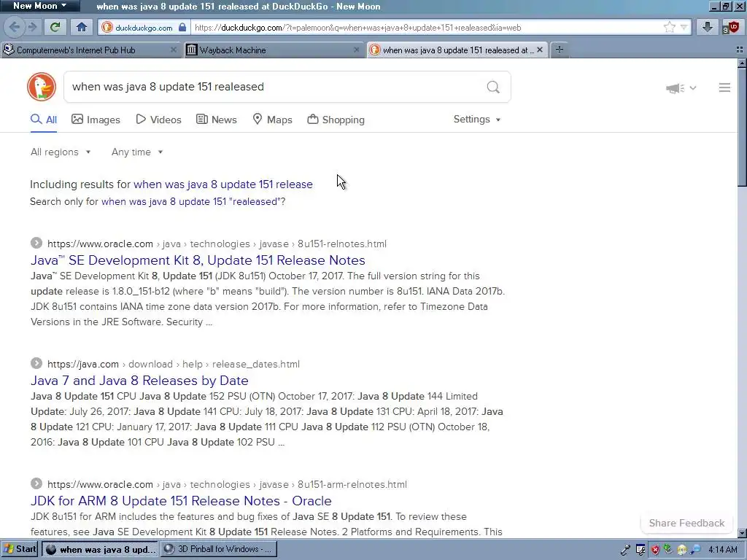
Task: Go back with the browser back arrow
Action: [14, 27]
